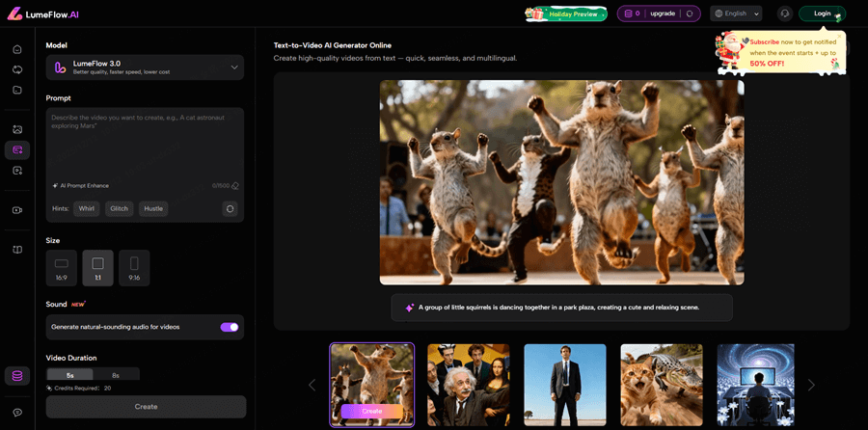This screenshot has width=868, height=430.
Task: Click the Login button
Action: coord(822,13)
